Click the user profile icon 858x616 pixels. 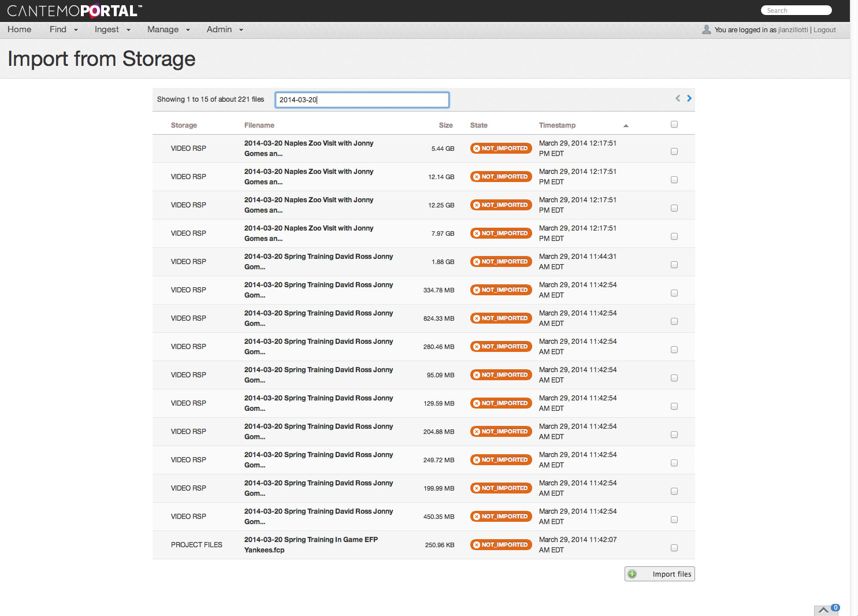click(x=706, y=29)
